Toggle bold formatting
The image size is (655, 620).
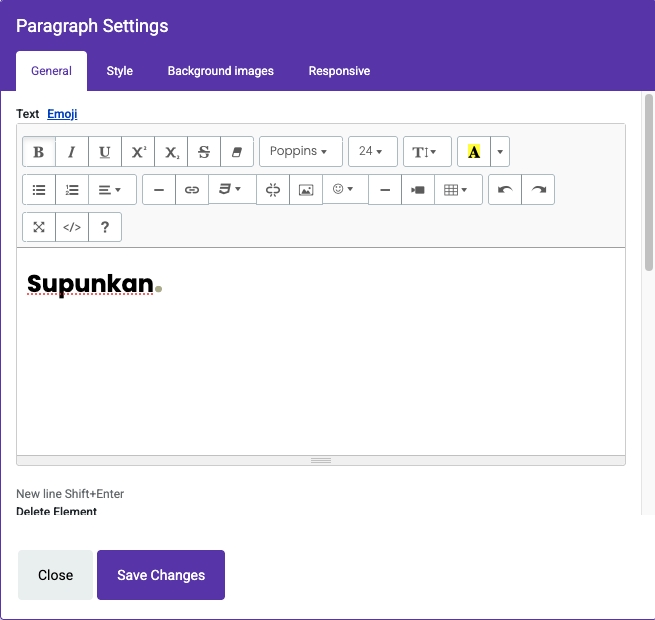[39, 152]
